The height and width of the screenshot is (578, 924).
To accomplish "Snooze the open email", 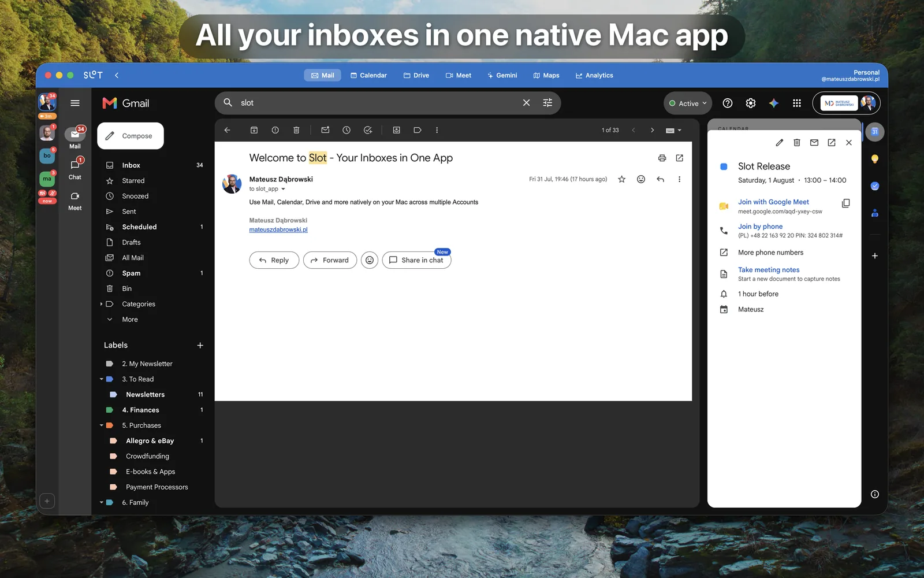I will click(346, 130).
